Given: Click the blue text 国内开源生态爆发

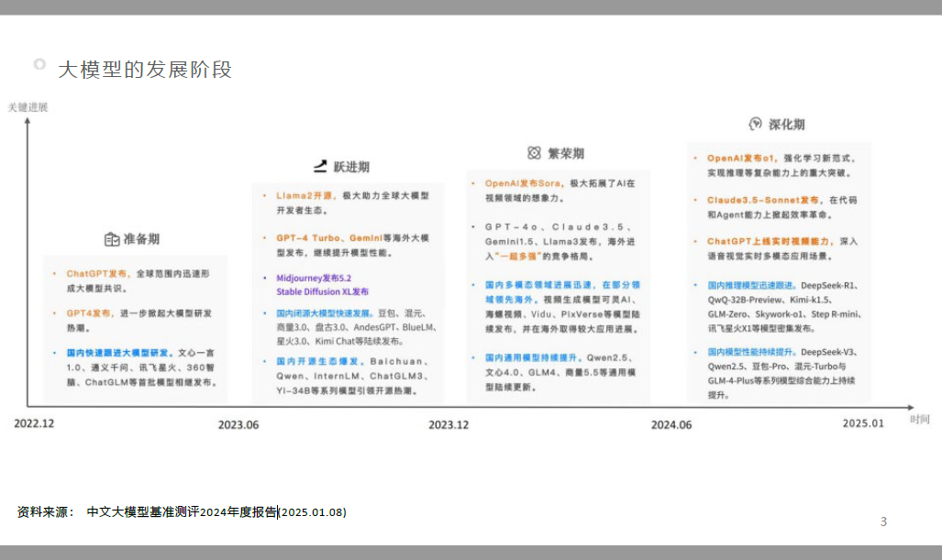Looking at the screenshot, I should pyautogui.click(x=321, y=361).
